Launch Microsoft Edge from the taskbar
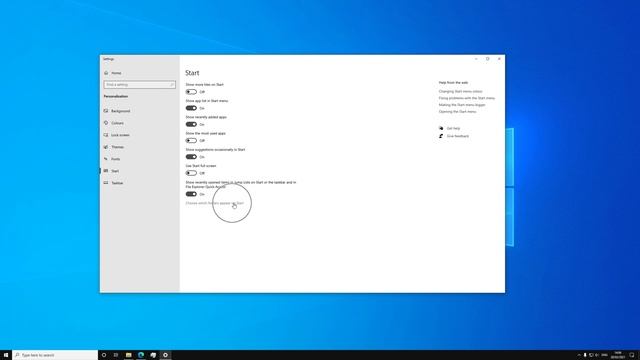Screen dimensions: 640x360 click(x=141, y=355)
